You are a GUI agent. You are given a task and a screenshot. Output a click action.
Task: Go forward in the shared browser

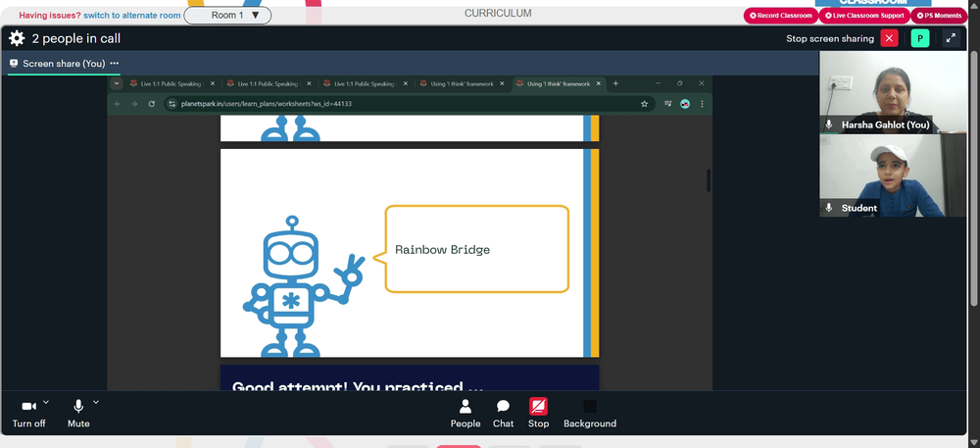click(x=134, y=104)
